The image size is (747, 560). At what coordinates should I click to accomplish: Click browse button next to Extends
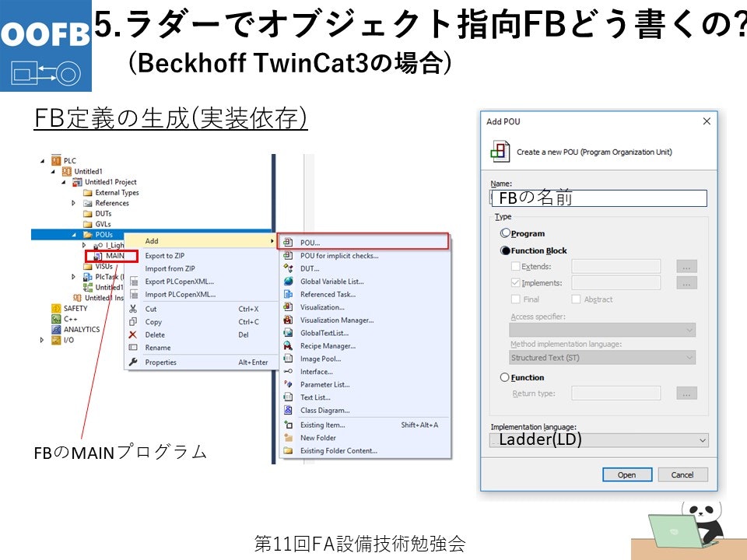(x=686, y=266)
